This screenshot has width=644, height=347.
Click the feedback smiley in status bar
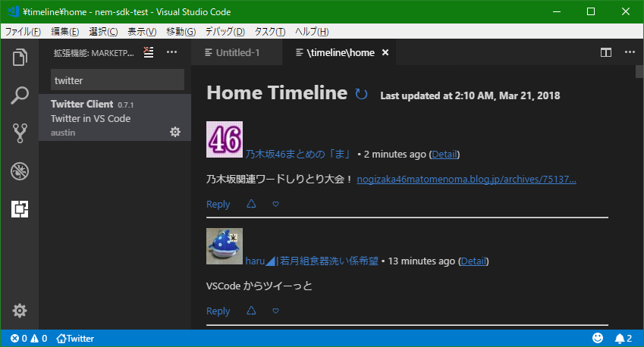598,338
